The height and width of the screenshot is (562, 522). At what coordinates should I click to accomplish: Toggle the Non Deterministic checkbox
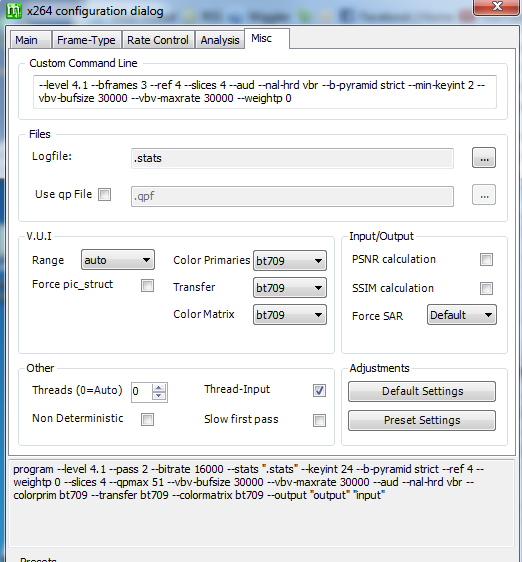pos(147,419)
